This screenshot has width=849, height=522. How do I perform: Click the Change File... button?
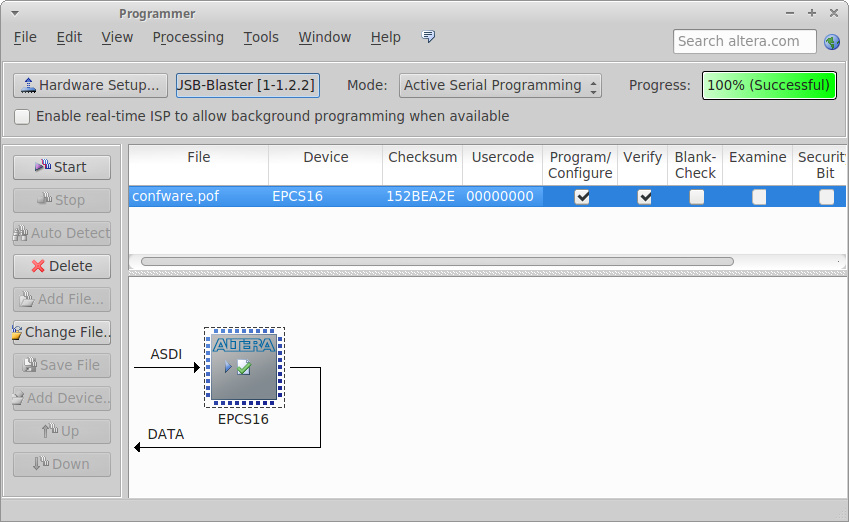(62, 332)
